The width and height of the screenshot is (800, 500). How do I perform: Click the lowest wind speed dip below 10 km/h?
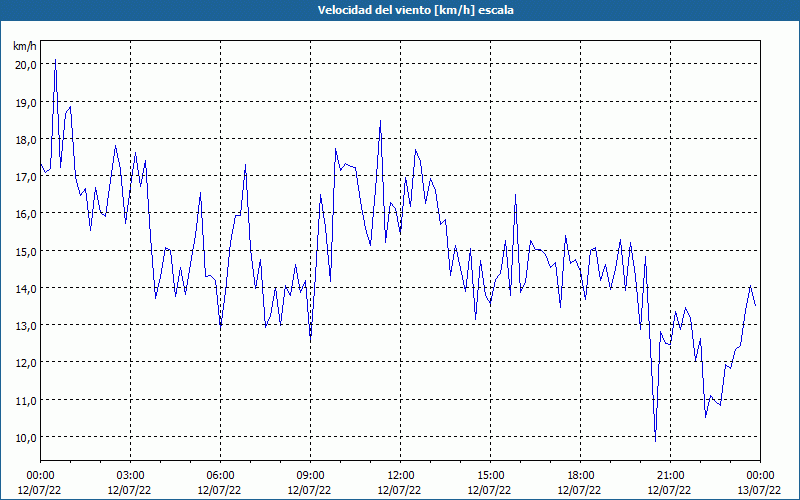[x=656, y=441]
